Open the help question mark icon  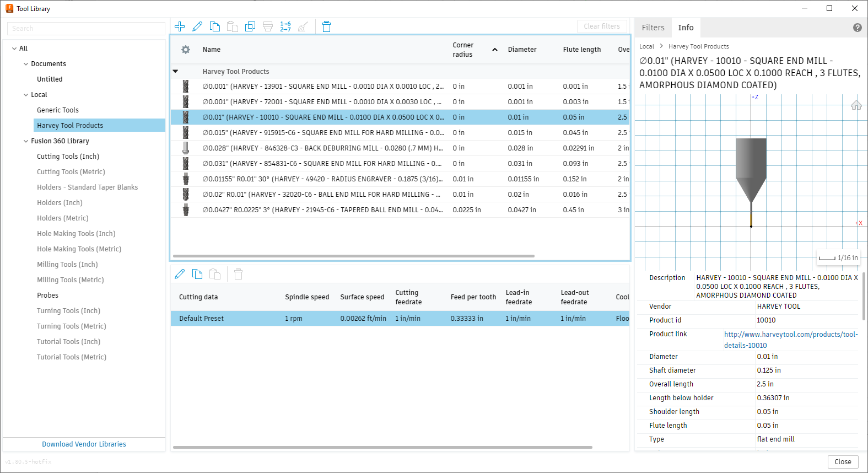[857, 28]
